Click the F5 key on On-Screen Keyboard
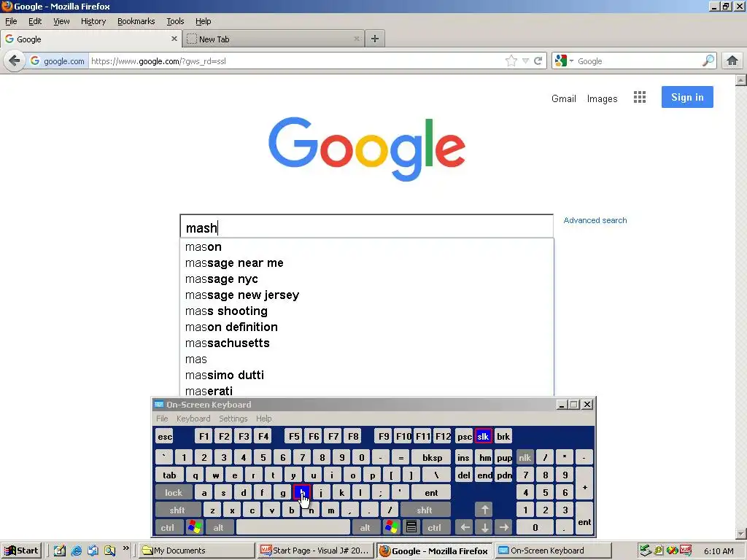The width and height of the screenshot is (747, 560). click(294, 436)
